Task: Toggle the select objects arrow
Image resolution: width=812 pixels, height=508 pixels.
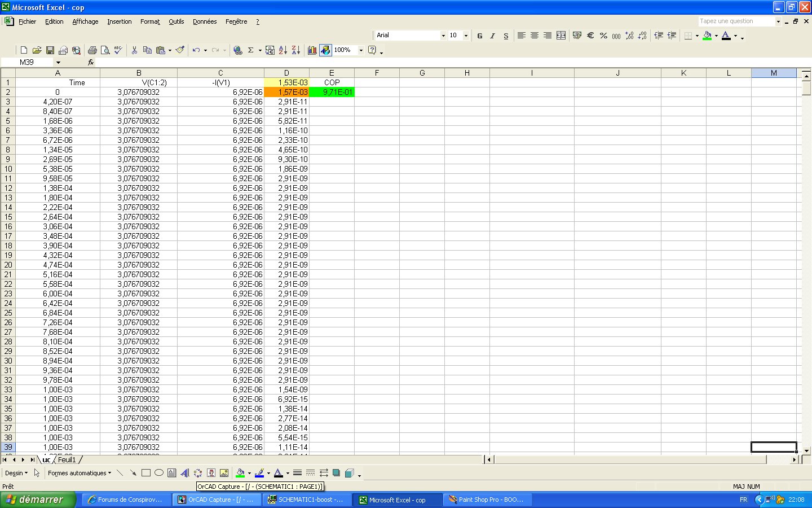Action: tap(37, 473)
